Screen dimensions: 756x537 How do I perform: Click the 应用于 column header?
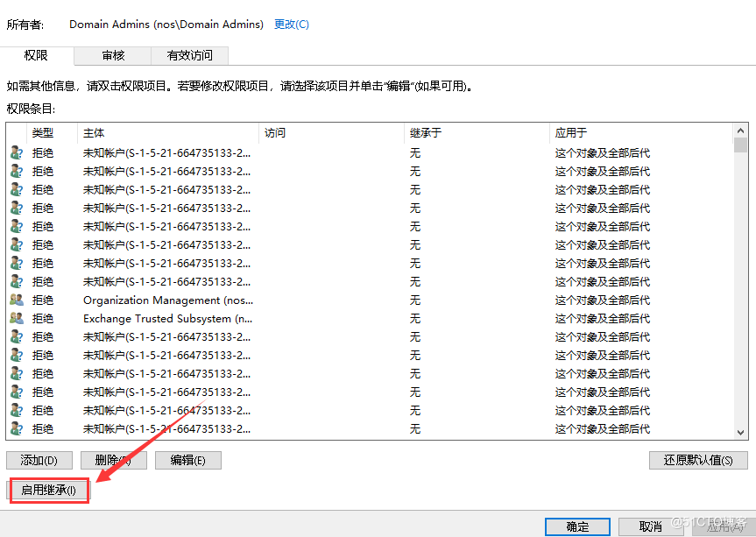tap(640, 133)
